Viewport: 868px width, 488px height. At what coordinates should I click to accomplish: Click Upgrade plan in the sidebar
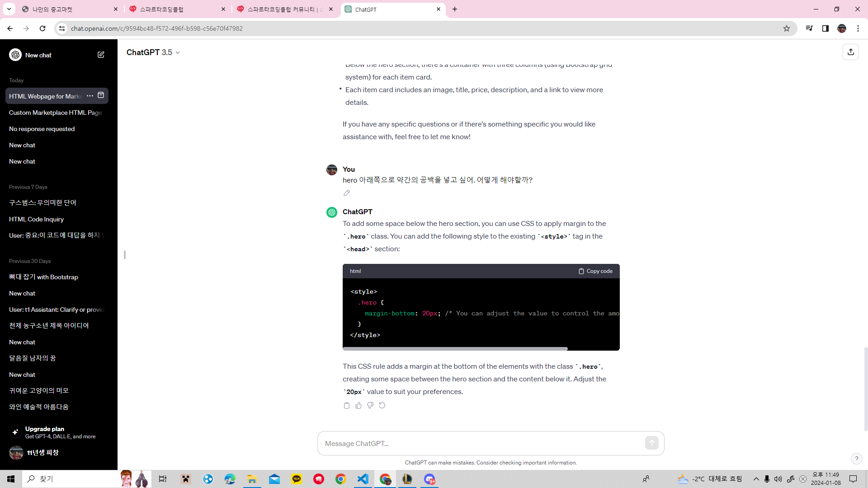click(57, 432)
